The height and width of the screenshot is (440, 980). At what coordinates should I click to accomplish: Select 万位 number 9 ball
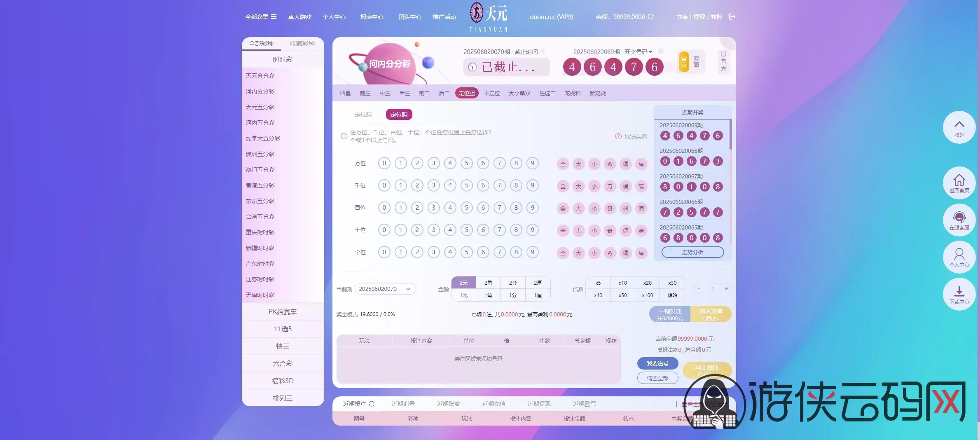(x=533, y=163)
